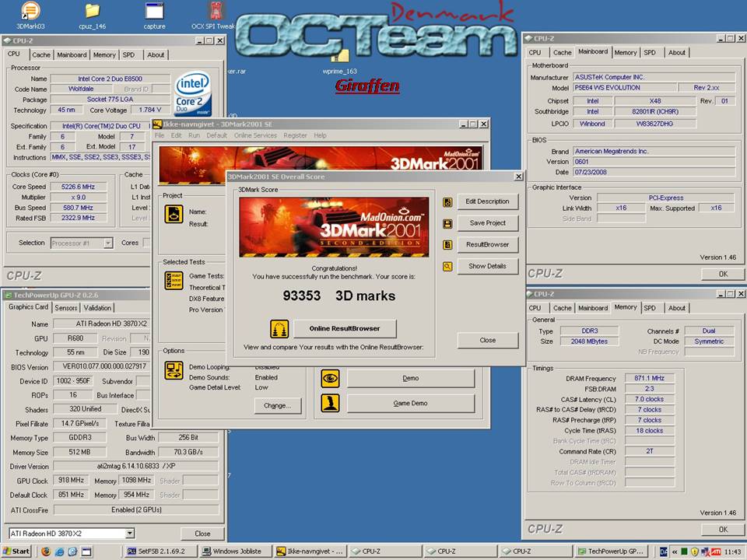Click OK in the CPU-Z Memory window
The width and height of the screenshot is (747, 560).
tap(723, 529)
